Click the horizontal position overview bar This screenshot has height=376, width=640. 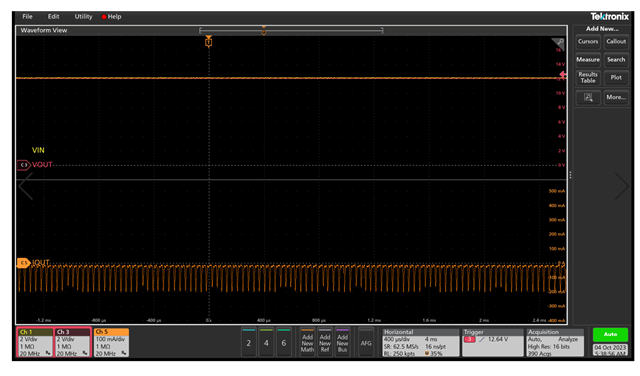coord(291,31)
